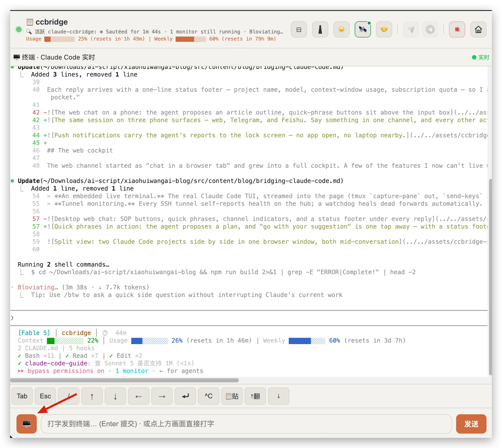Click the grayed paper plane icon

[411, 30]
